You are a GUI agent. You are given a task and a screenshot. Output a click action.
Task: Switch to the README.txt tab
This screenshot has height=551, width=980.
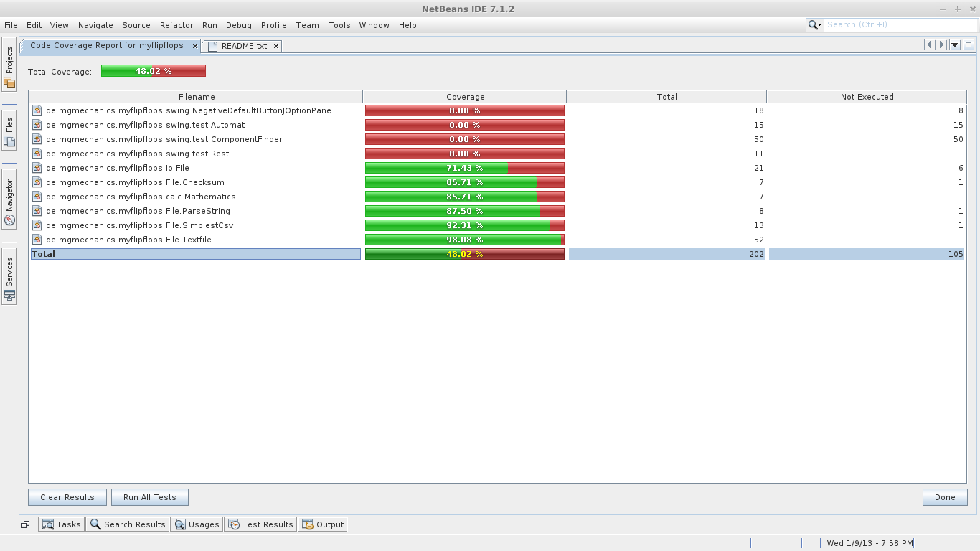[244, 46]
